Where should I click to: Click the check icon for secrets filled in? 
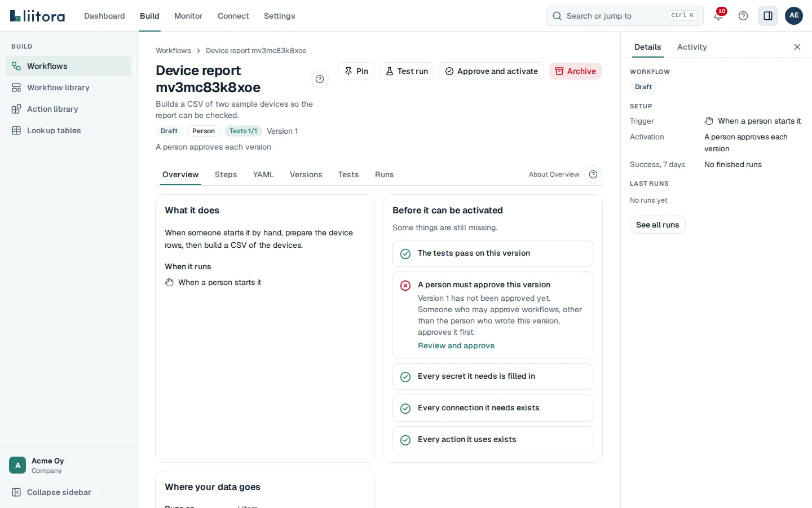(x=405, y=377)
